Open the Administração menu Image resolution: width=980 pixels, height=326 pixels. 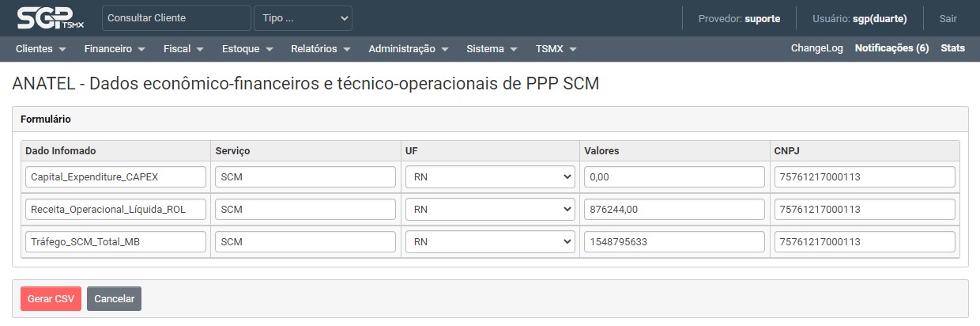coord(408,49)
